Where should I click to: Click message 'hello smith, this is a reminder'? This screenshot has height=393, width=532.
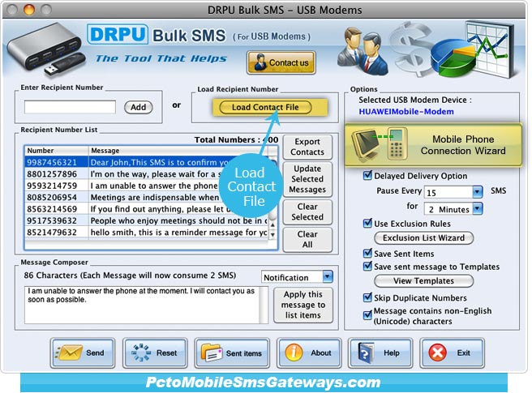pyautogui.click(x=178, y=233)
